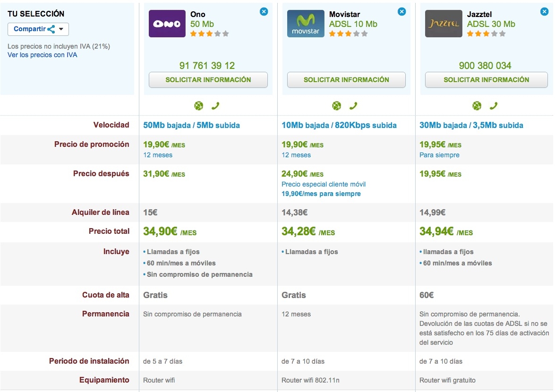Image resolution: width=555 pixels, height=392 pixels.
Task: Click the '34,94€ /MES' total price
Action: pos(446,232)
